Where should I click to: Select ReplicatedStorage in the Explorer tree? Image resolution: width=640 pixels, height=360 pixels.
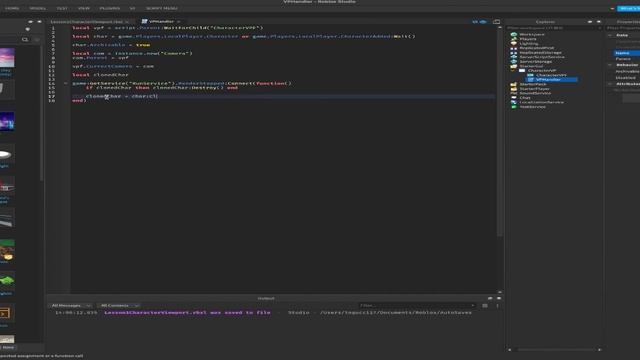[x=540, y=52]
